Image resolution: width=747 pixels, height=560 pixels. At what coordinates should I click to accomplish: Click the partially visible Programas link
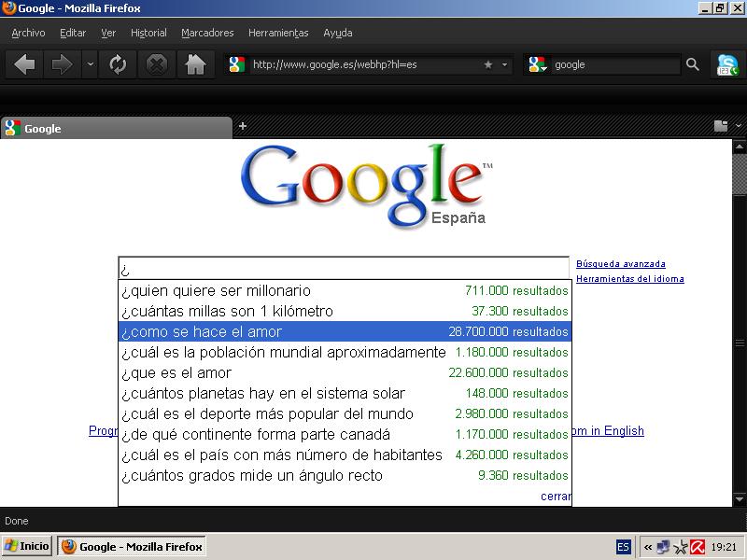(x=104, y=430)
